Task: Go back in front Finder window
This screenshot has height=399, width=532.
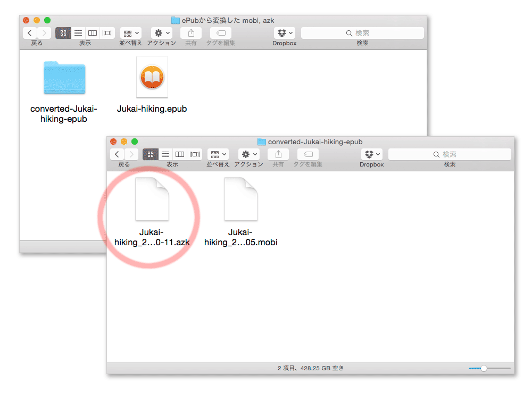Action: (118, 154)
